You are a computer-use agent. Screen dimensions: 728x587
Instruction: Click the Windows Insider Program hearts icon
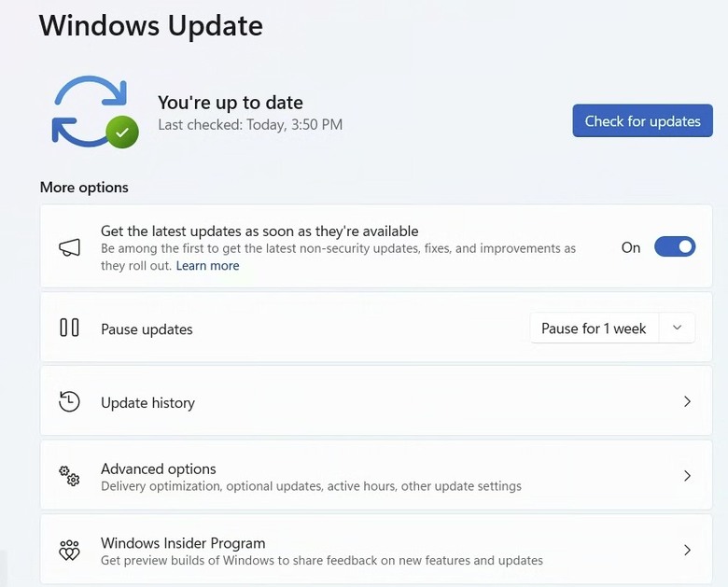coord(69,550)
